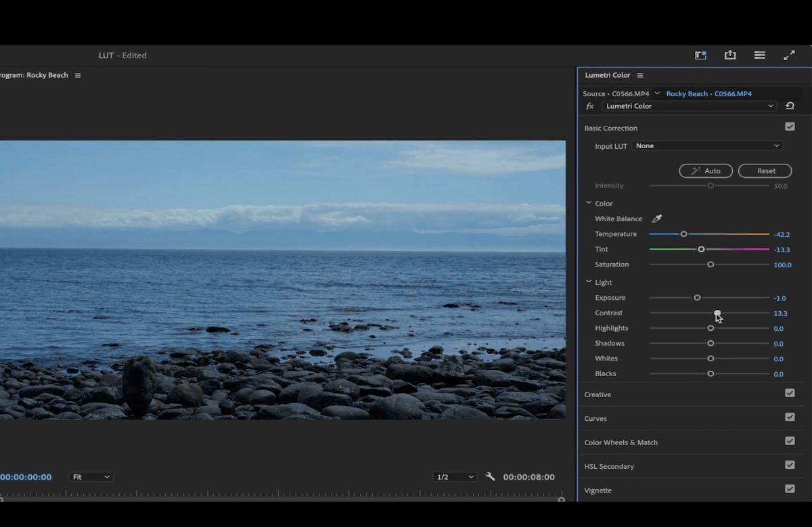Open Program monitor panel hamburger menu

(78, 75)
